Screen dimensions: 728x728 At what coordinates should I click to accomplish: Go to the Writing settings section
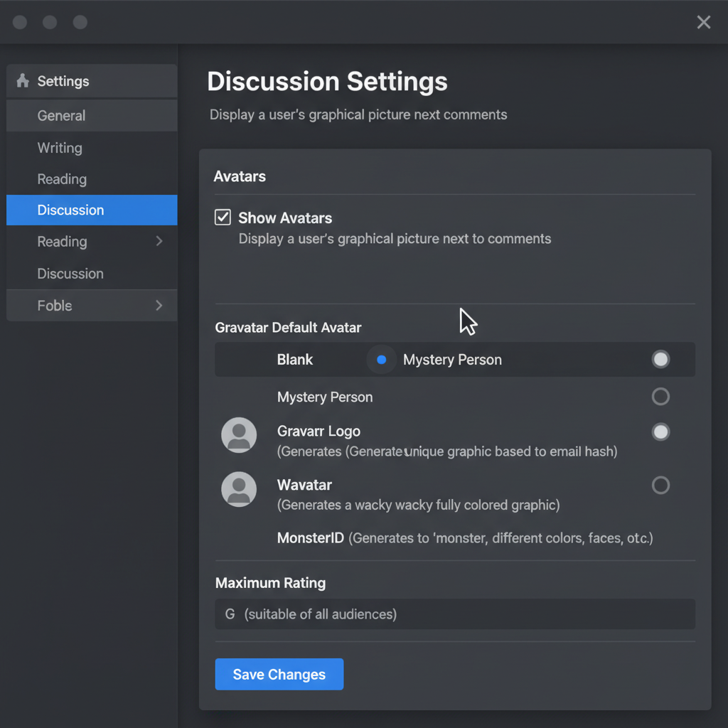click(60, 148)
